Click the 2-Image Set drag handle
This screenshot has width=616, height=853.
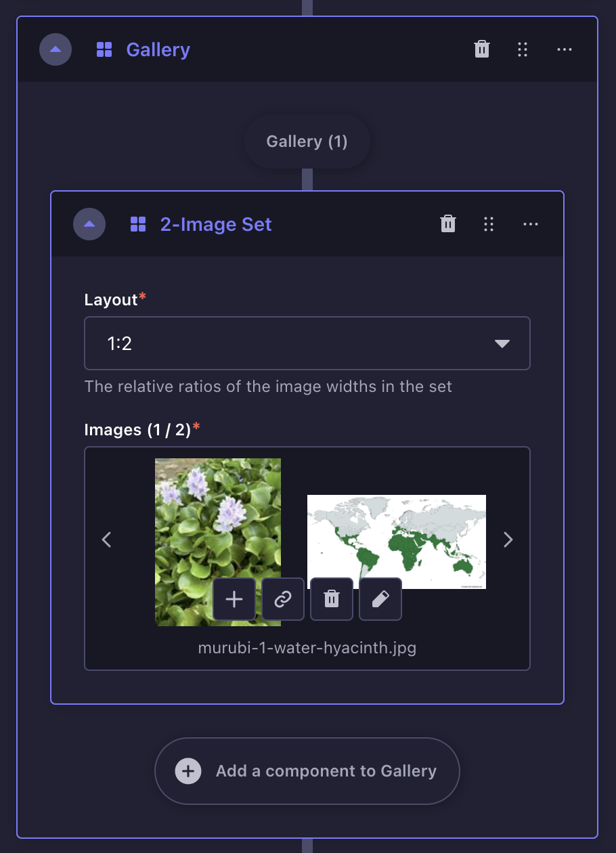point(489,224)
